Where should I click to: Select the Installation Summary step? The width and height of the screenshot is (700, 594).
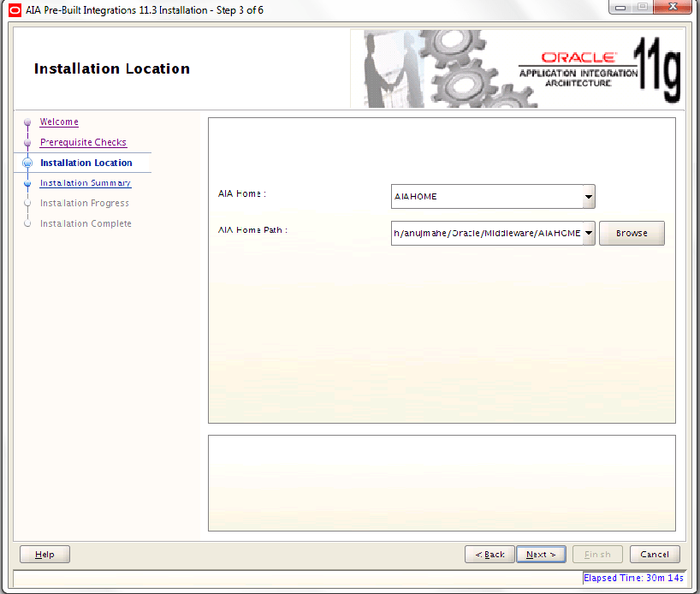pyautogui.click(x=85, y=183)
